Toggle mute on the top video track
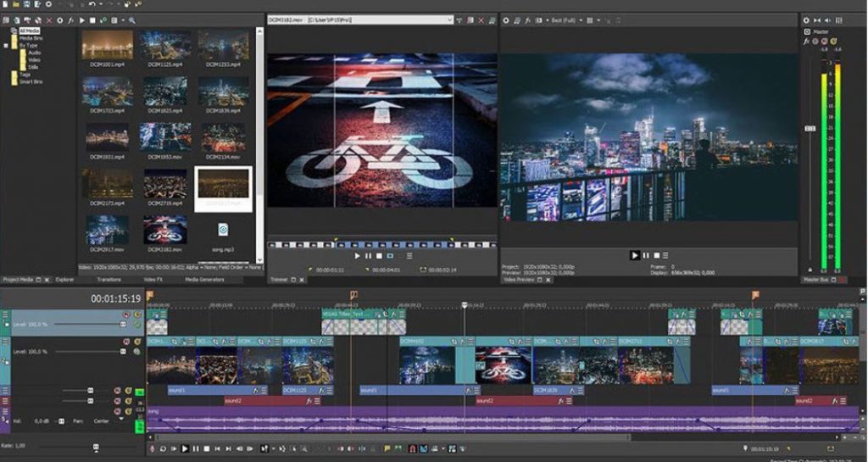 click(x=125, y=315)
